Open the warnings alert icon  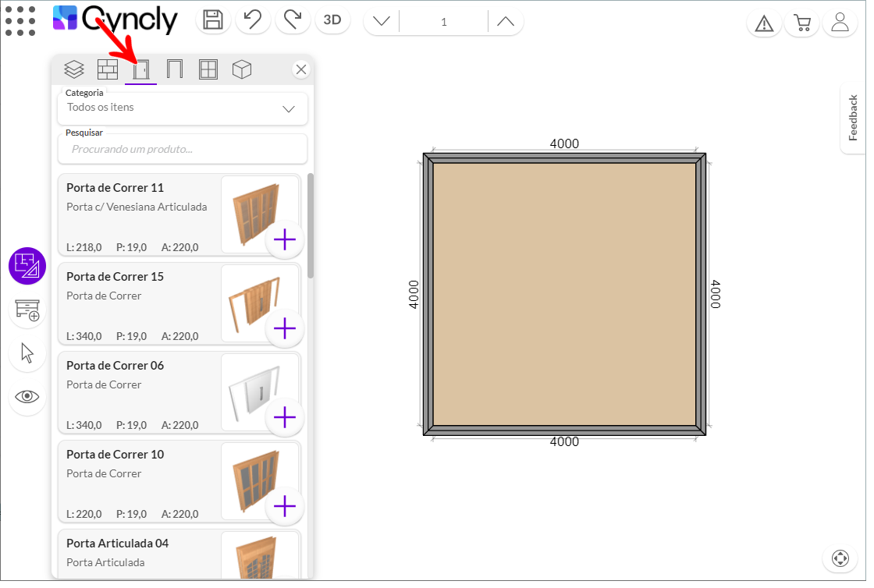tap(764, 23)
